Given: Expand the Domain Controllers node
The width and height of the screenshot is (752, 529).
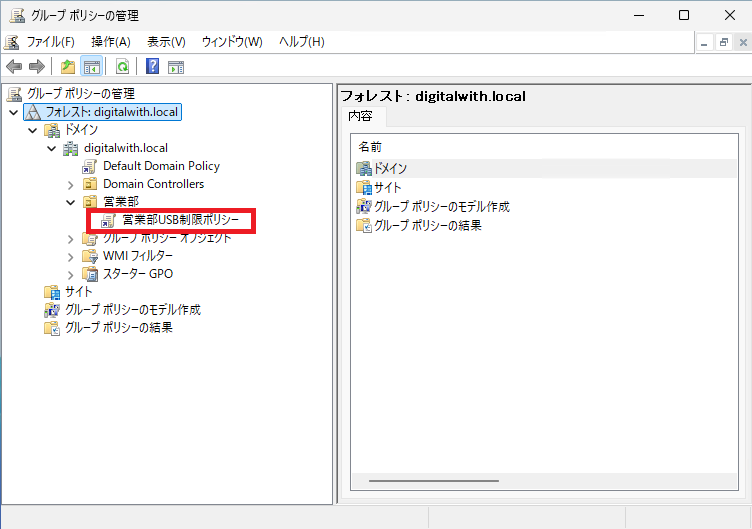Looking at the screenshot, I should [70, 185].
